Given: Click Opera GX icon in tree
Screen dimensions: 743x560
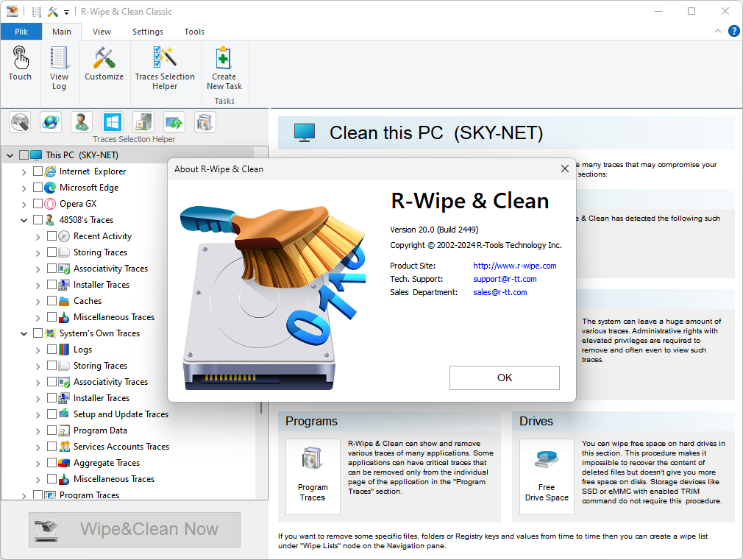Looking at the screenshot, I should pos(50,203).
